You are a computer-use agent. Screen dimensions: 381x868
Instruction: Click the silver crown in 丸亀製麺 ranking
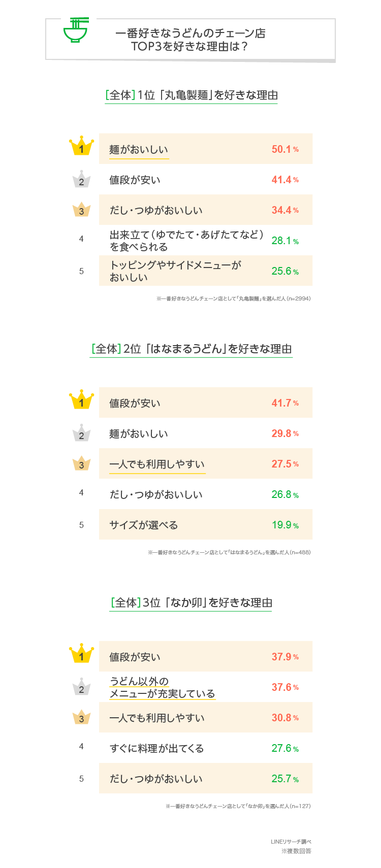coord(81,179)
